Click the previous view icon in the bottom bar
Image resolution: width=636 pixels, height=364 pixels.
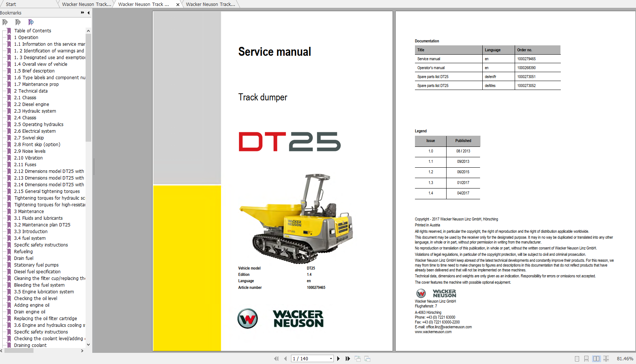point(358,358)
